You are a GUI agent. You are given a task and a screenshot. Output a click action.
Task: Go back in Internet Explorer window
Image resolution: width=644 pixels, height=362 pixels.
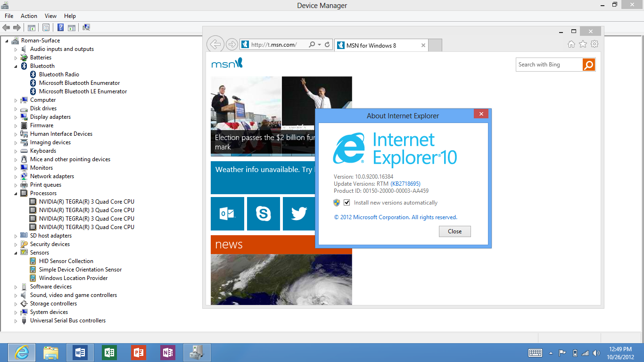(215, 44)
